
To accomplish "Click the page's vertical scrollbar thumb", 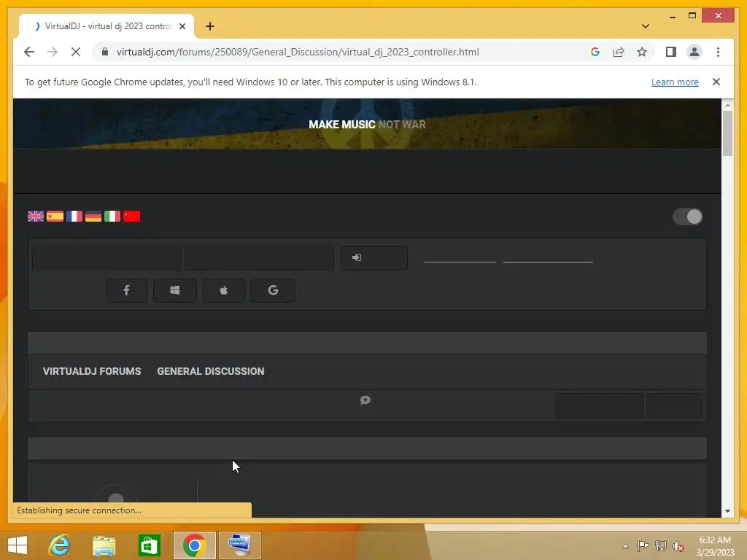I will (x=727, y=133).
